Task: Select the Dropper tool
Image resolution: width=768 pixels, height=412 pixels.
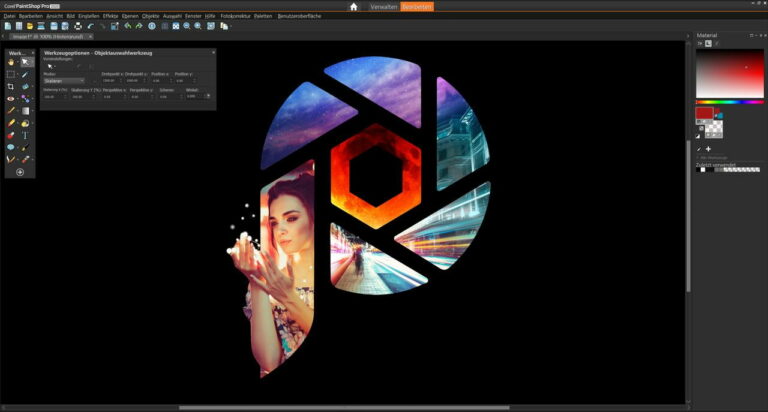Action: point(25,74)
